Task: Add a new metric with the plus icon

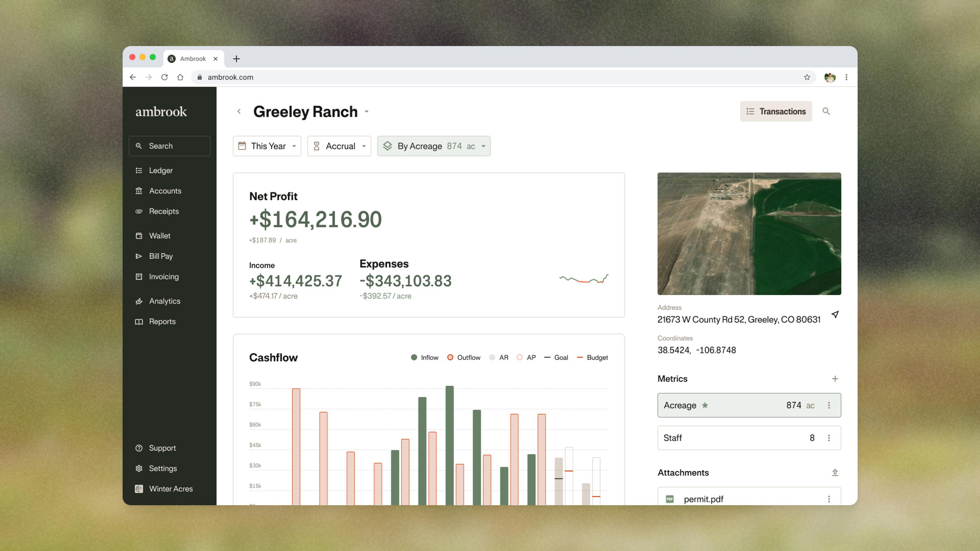Action: click(x=835, y=379)
